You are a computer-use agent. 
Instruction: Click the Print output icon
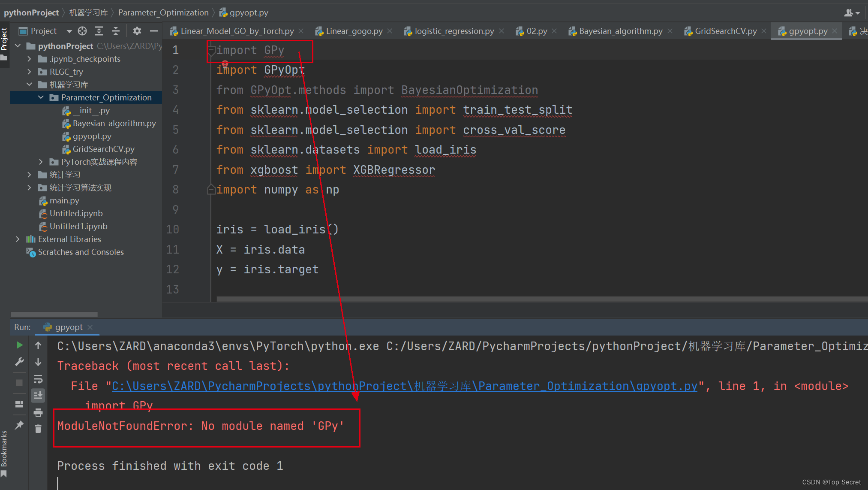pos(38,413)
